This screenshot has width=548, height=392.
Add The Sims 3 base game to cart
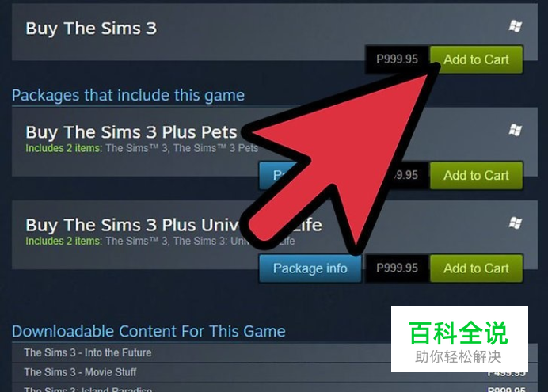tap(476, 59)
